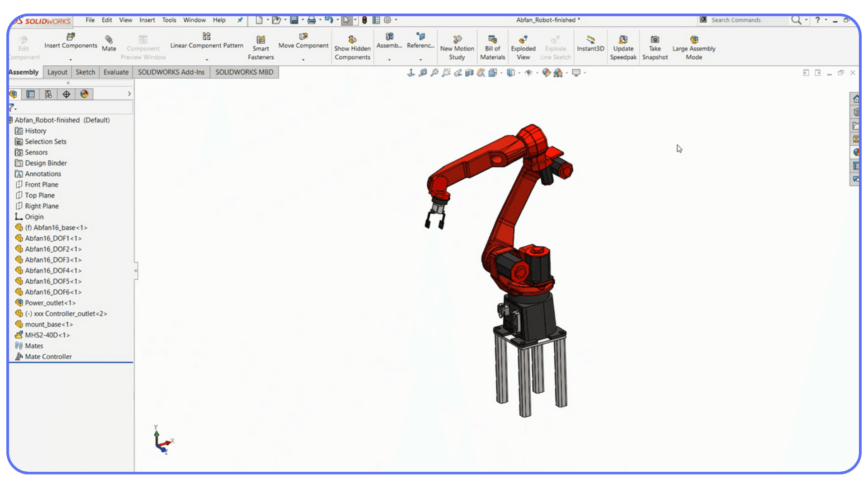Screen dimensions: 868x488
Task: Toggle Show Hidden Components
Action: pos(352,47)
